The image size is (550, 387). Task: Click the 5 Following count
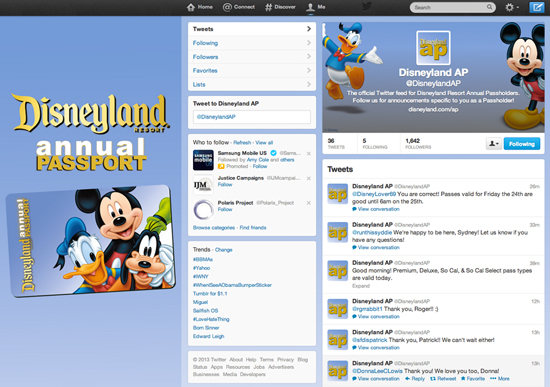click(375, 144)
